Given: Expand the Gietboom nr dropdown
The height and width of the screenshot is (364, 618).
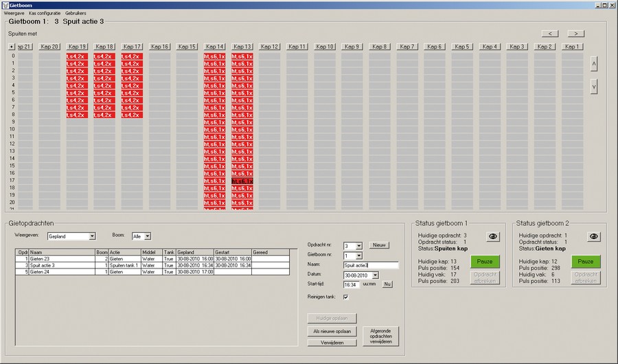Looking at the screenshot, I should [x=358, y=255].
